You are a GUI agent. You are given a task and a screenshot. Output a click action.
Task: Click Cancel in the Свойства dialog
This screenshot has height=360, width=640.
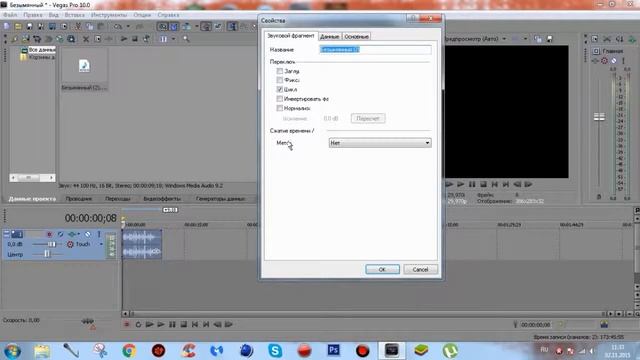coord(420,269)
